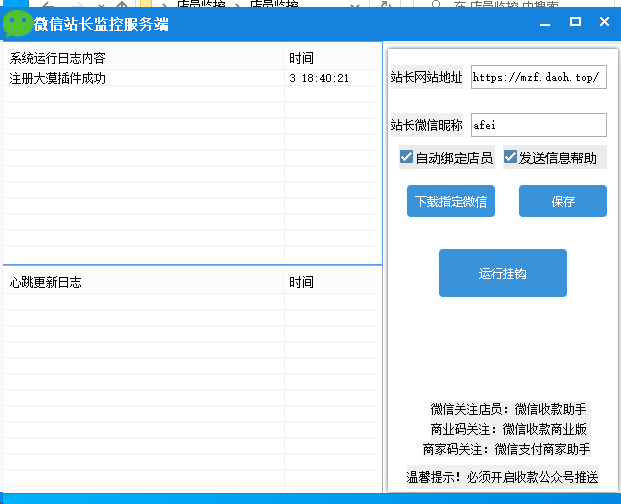Click the 温馨提示 reminder text
621x504 pixels.
[x=503, y=477]
